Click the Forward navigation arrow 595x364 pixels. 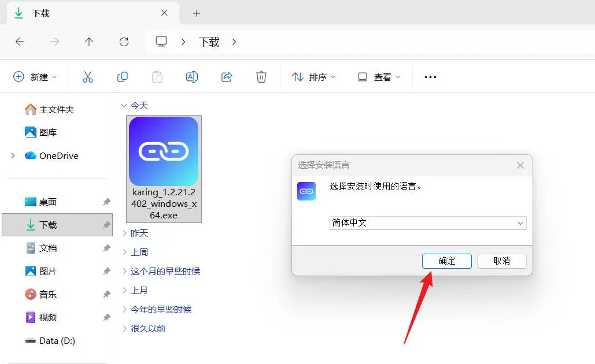[x=54, y=42]
